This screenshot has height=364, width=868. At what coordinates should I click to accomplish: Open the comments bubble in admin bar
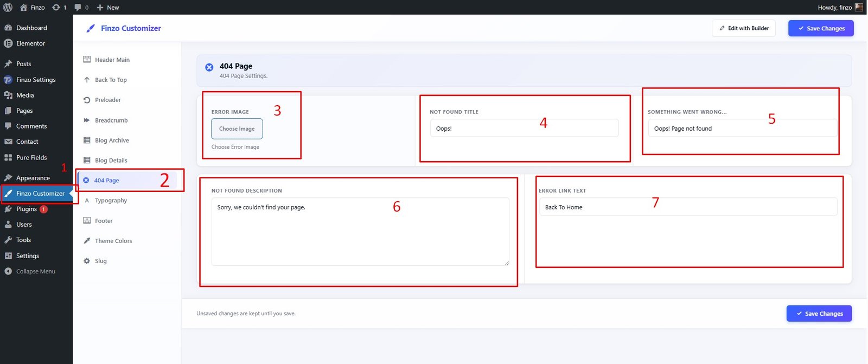pos(78,8)
